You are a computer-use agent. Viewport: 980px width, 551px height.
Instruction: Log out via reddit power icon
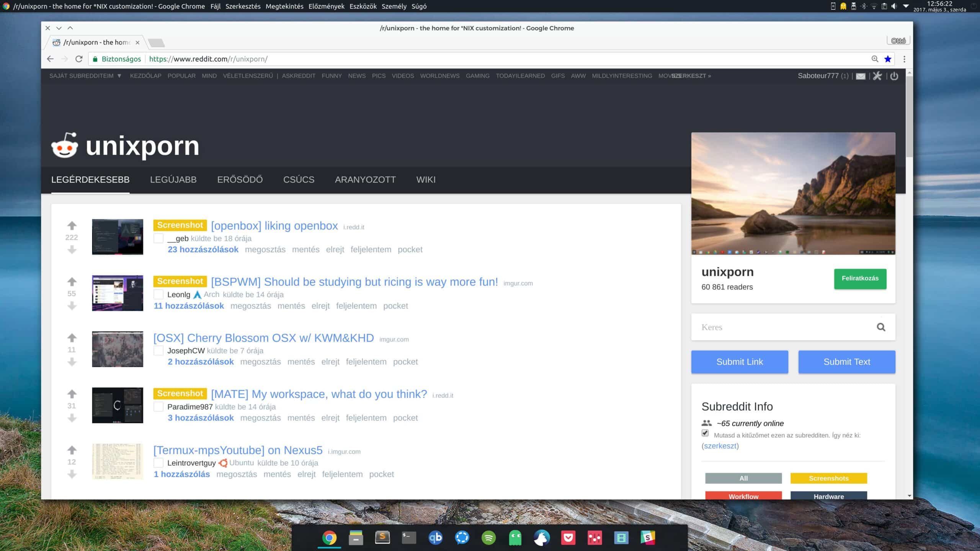(894, 76)
